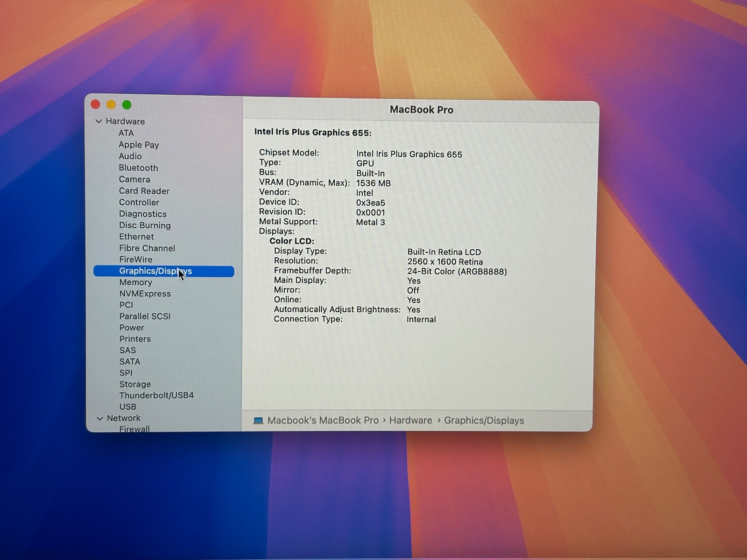Close the System Information window
The image size is (747, 560).
click(96, 105)
